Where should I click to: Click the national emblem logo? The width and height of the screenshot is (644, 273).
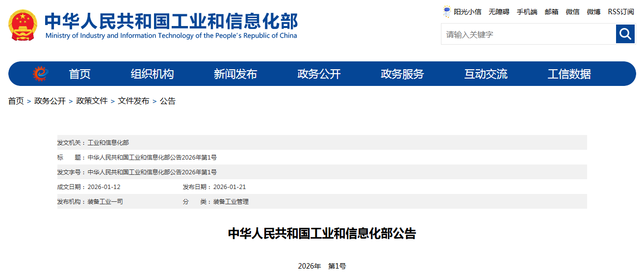(x=23, y=25)
